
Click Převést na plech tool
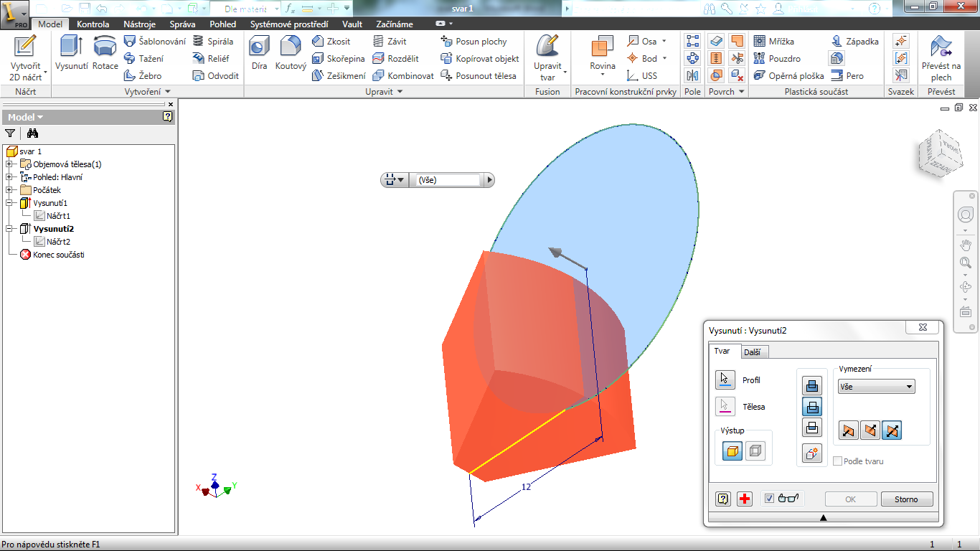tap(941, 57)
